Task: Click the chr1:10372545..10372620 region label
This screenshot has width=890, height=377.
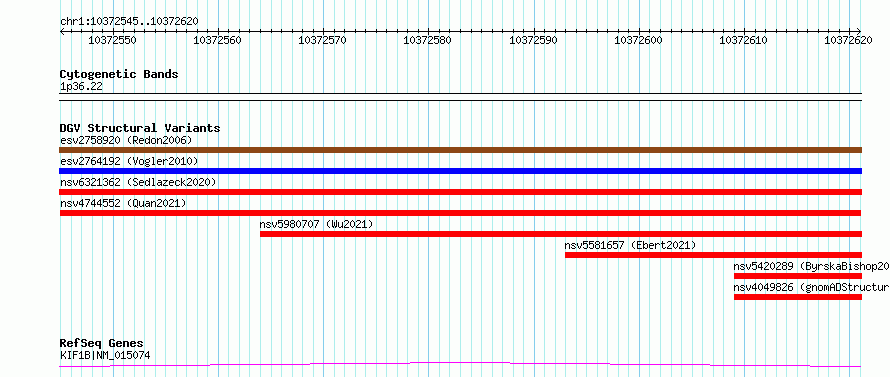Action: (129, 21)
